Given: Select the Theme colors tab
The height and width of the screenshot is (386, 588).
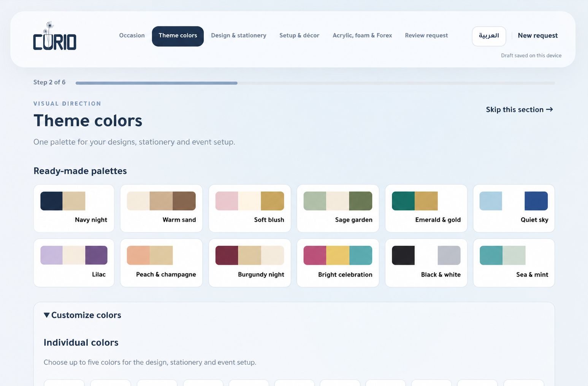Looking at the screenshot, I should (x=178, y=36).
